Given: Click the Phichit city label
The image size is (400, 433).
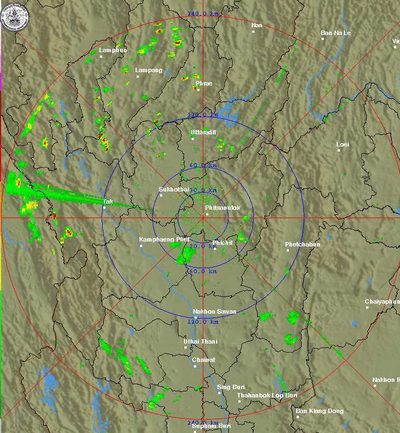Looking at the screenshot, I should coord(223,243).
